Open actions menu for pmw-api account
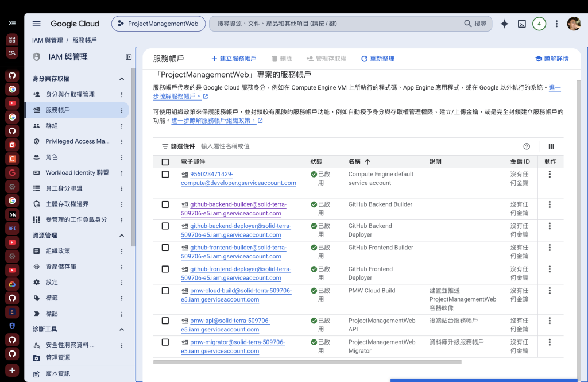The image size is (588, 382). pos(550,321)
